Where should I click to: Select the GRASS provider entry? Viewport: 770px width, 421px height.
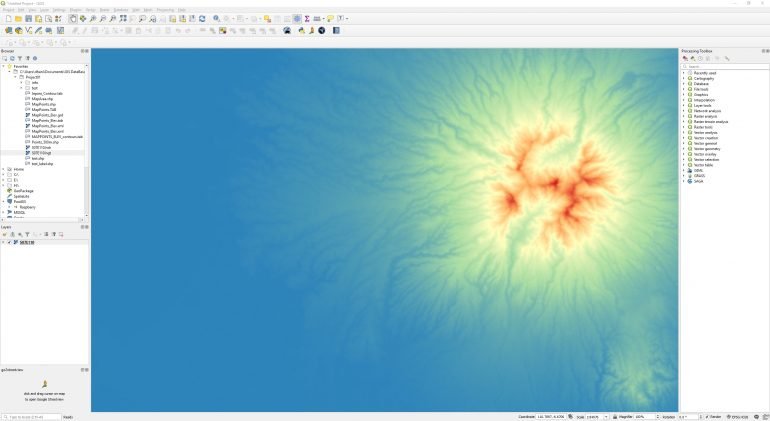(x=699, y=176)
